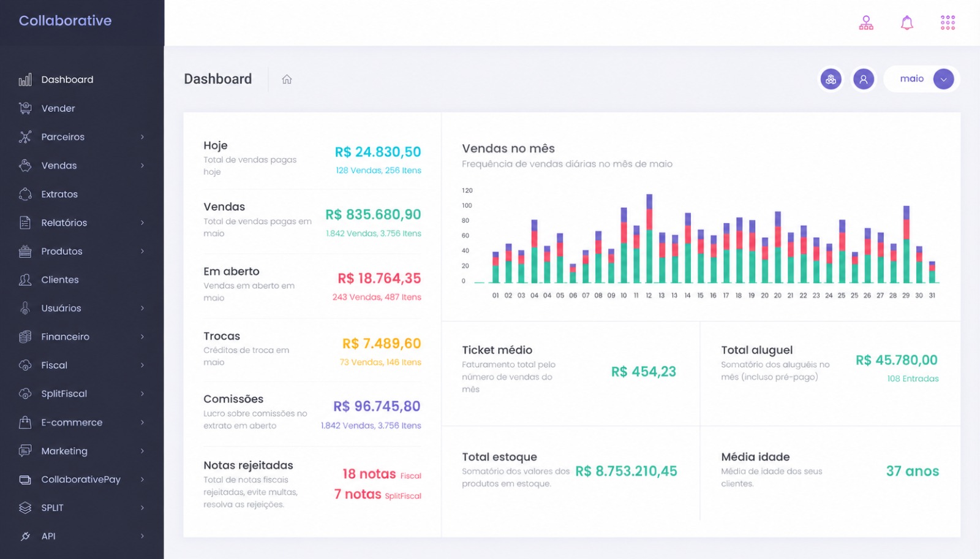Screen dimensions: 980x559
Task: Expand the API submenu chevron
Action: [x=142, y=536]
